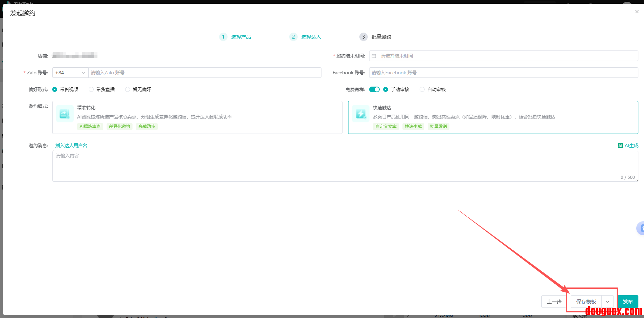The height and width of the screenshot is (318, 644).
Task: Click the calendar icon in end-time field
Action: [x=374, y=56]
